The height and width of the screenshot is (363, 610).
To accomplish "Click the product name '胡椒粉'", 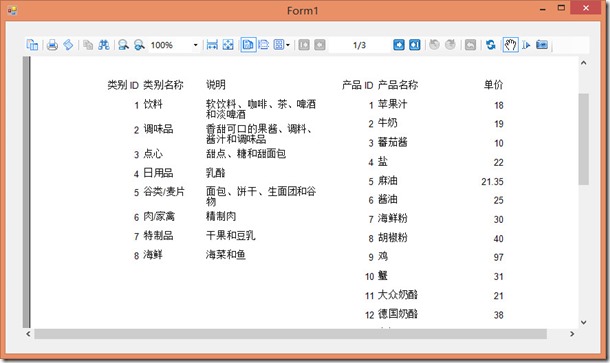I will pos(393,237).
